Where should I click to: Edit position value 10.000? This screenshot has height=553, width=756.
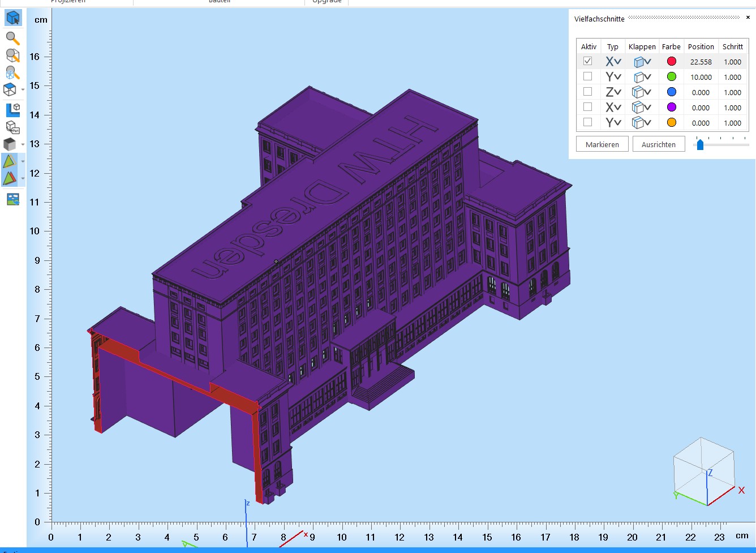point(701,77)
